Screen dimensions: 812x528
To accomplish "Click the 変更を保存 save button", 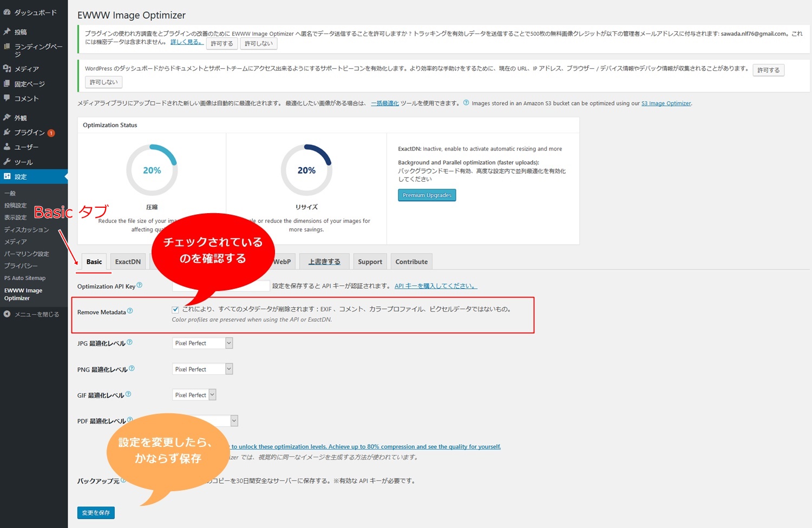I will 96,512.
